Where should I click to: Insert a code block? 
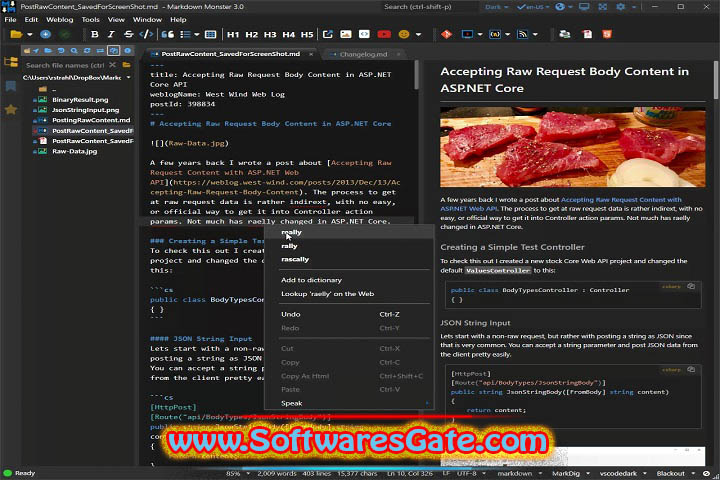pyautogui.click(x=364, y=34)
